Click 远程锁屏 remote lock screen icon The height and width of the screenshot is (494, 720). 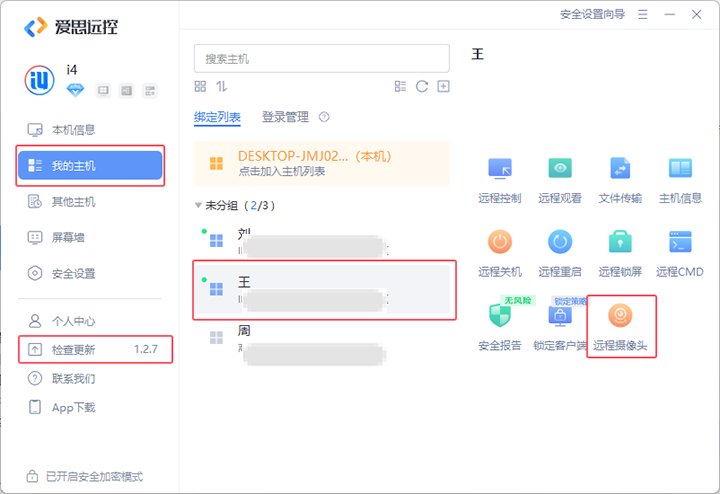(620, 241)
